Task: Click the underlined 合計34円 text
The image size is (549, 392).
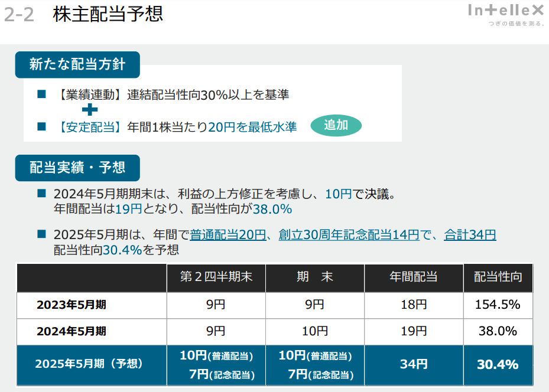Action: 470,234
